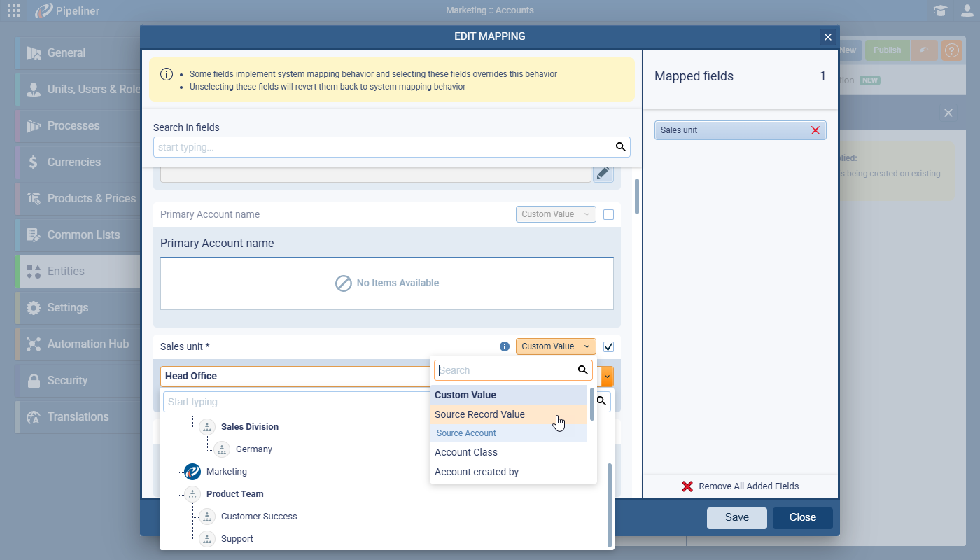This screenshot has width=980, height=560.
Task: Open the apps grid menu icon
Action: [x=13, y=10]
